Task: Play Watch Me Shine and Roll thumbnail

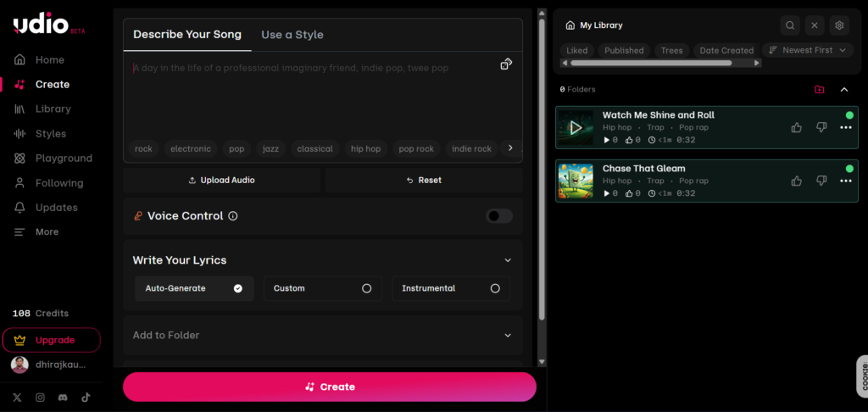Action: point(576,128)
